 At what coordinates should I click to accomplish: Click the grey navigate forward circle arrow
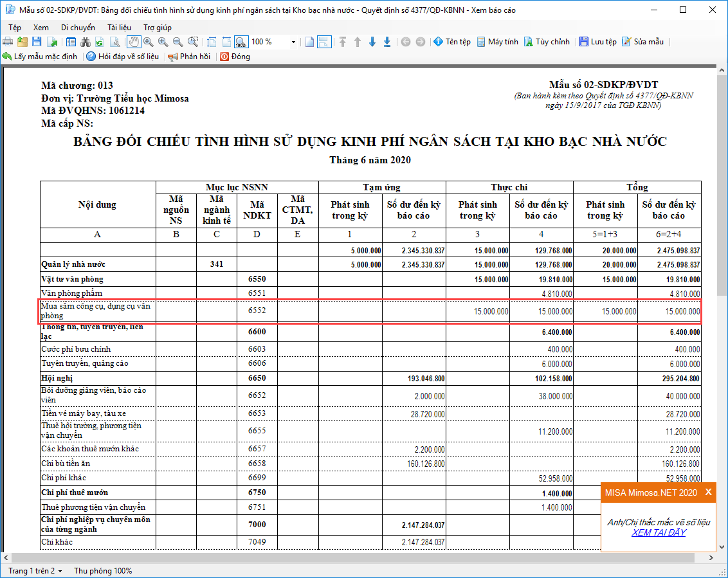click(x=421, y=42)
